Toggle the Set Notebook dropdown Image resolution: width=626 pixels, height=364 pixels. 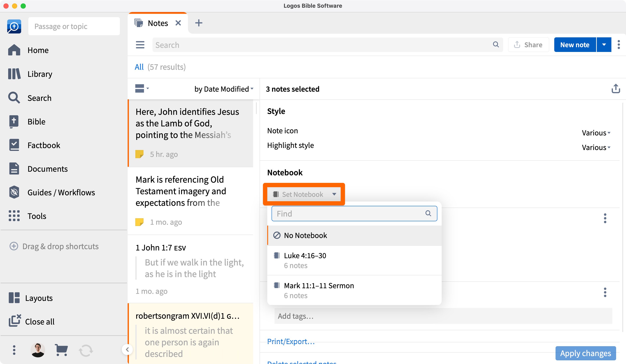point(304,194)
